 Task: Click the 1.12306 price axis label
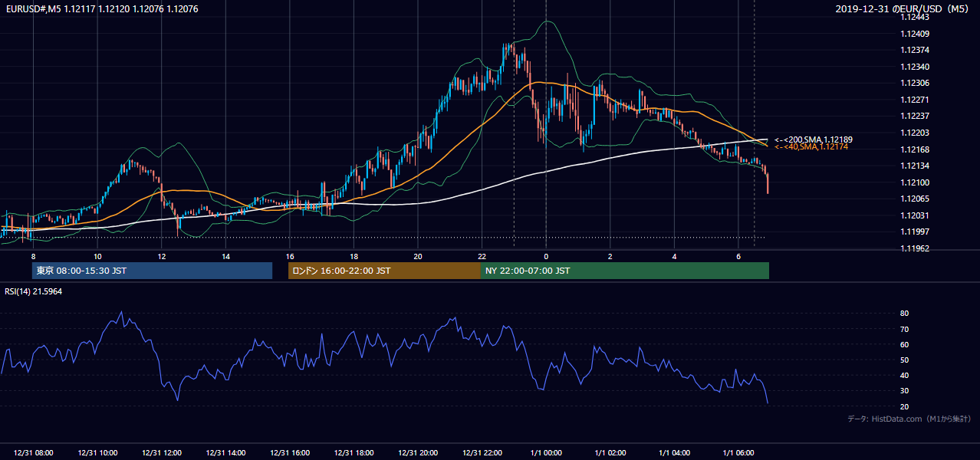[x=914, y=83]
